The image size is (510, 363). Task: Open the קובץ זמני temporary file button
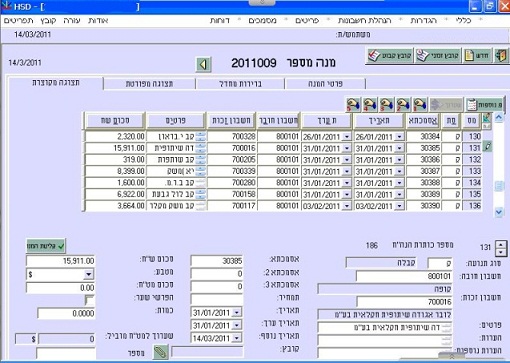[438, 56]
